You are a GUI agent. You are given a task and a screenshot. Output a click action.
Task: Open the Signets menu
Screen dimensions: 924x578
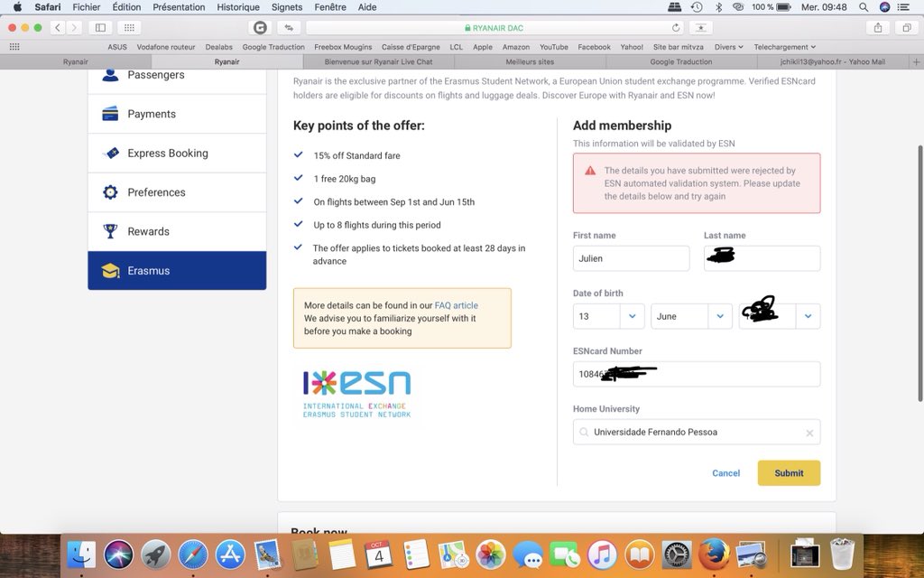pyautogui.click(x=286, y=7)
